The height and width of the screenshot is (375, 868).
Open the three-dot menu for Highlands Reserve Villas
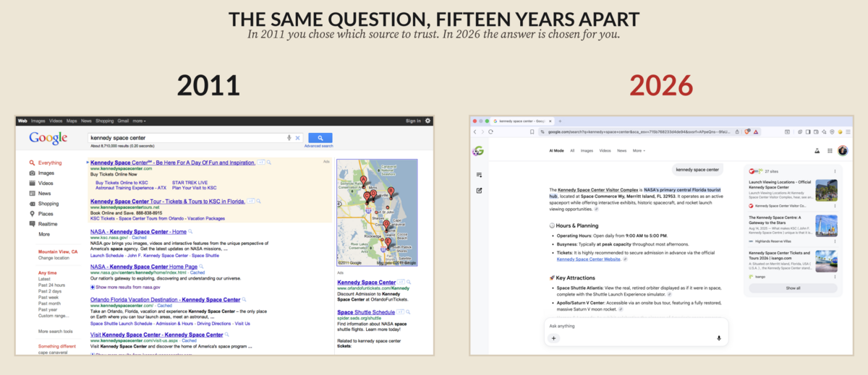(835, 241)
